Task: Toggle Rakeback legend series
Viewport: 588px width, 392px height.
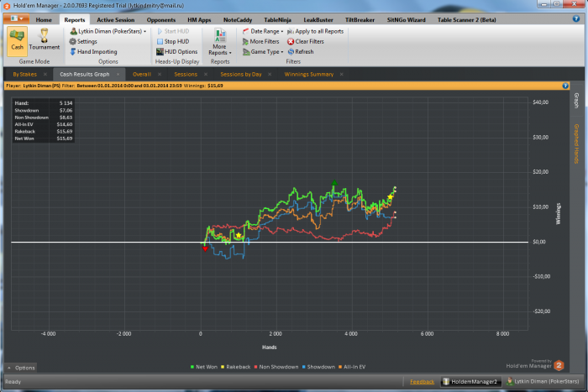Action: (x=235, y=367)
